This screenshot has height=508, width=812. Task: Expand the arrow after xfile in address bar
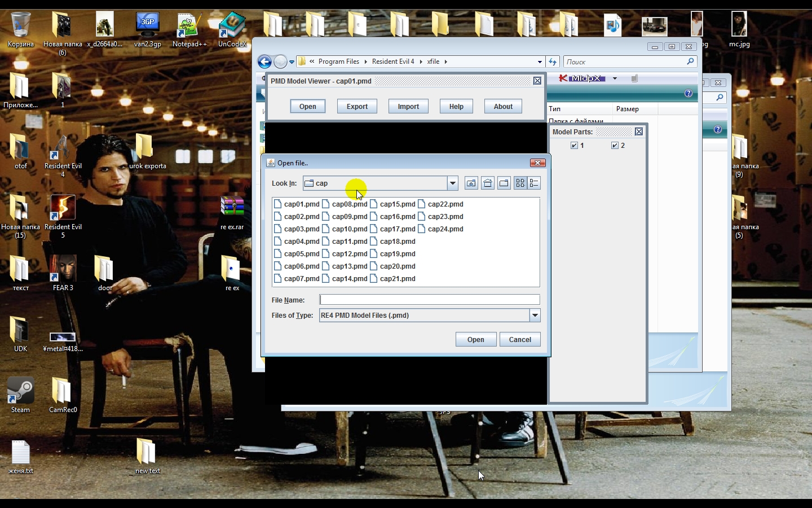click(445, 62)
